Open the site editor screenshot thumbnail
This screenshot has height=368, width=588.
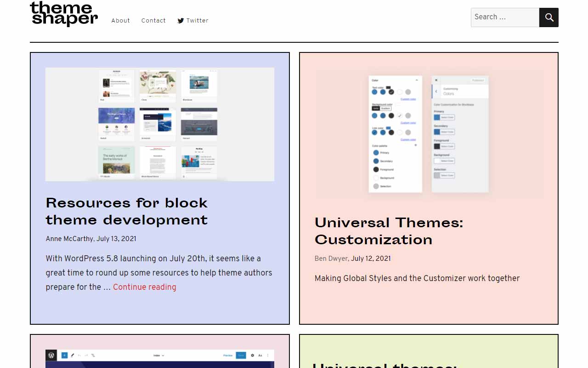[160, 359]
